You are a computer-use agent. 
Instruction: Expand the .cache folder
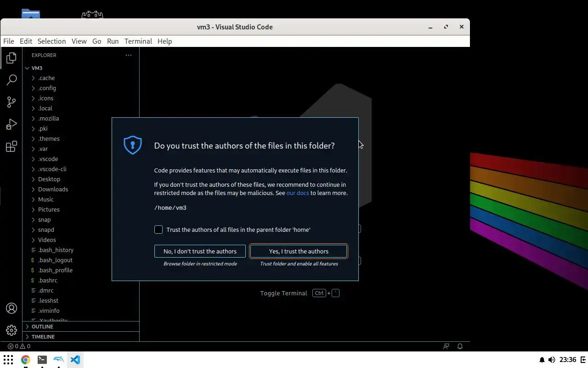pyautogui.click(x=81, y=78)
